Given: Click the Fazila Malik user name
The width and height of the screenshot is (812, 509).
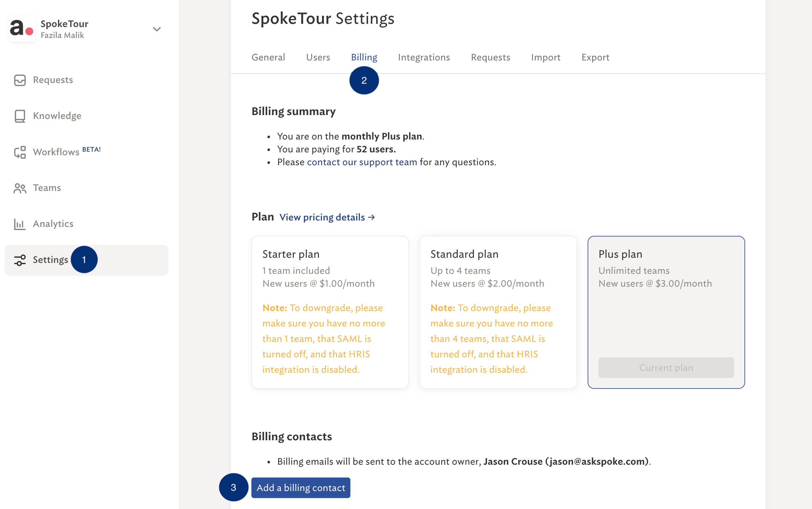Looking at the screenshot, I should coord(62,35).
